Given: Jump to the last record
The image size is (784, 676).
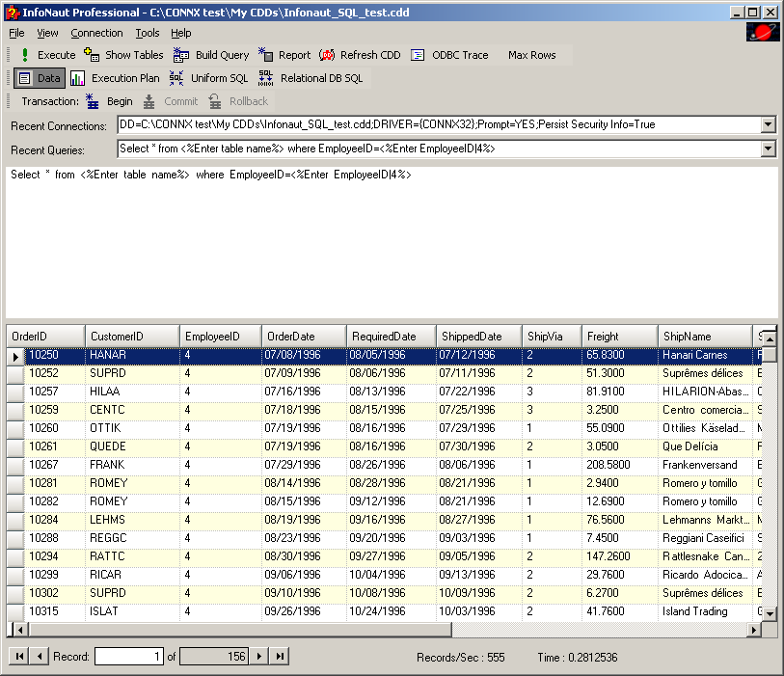Looking at the screenshot, I should tap(279, 657).
